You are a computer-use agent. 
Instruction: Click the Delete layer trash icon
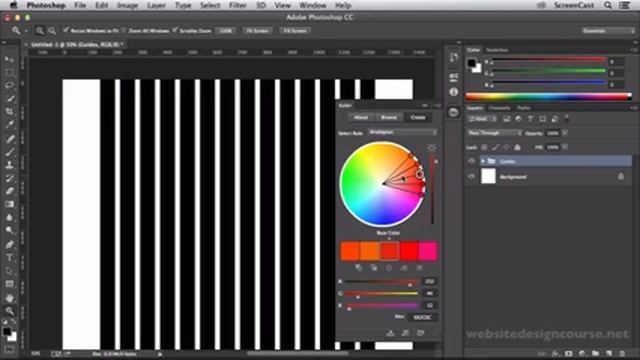tap(622, 353)
